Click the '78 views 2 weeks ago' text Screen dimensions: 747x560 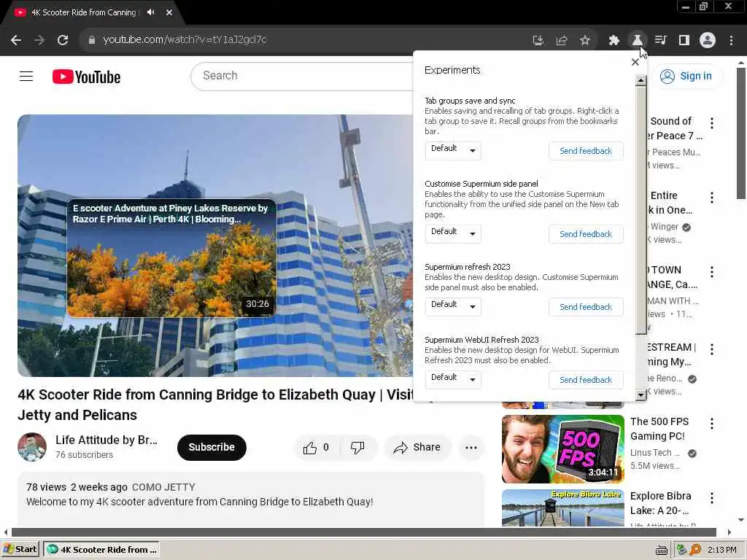[x=77, y=487]
